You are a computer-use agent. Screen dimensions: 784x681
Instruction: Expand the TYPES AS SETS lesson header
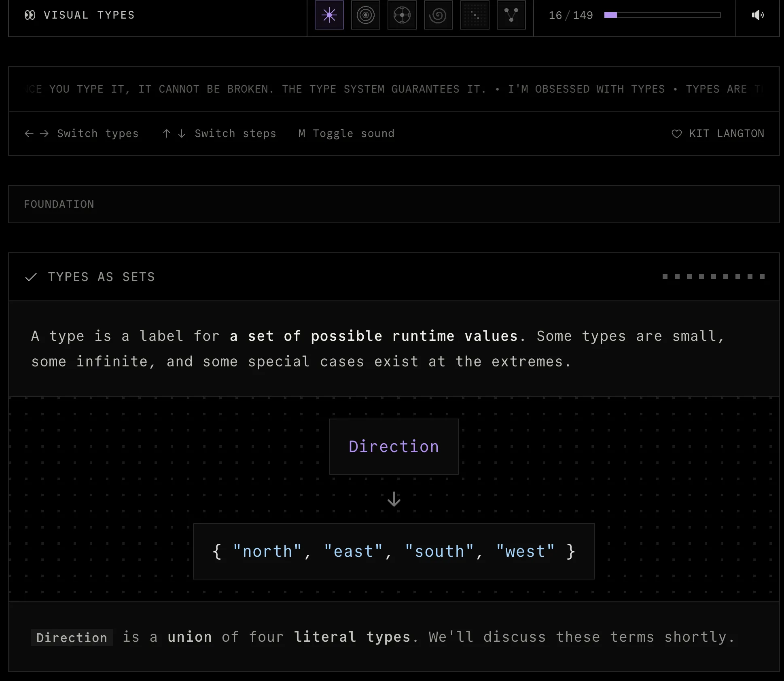click(x=101, y=277)
